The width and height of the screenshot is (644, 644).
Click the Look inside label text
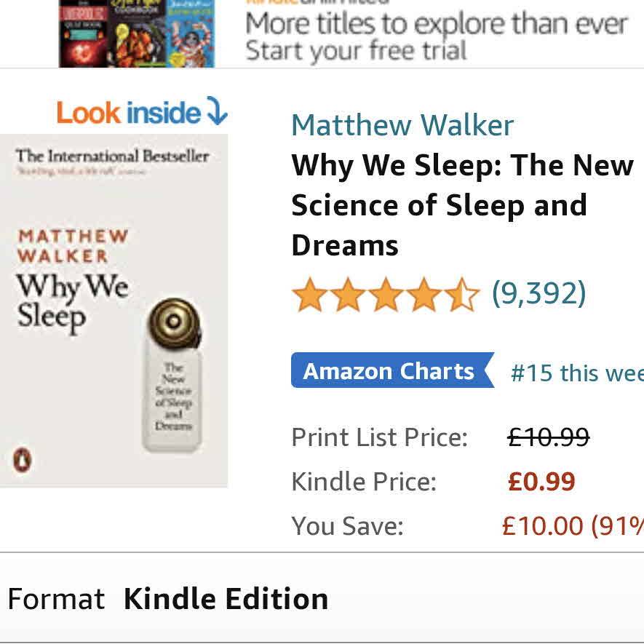(128, 113)
